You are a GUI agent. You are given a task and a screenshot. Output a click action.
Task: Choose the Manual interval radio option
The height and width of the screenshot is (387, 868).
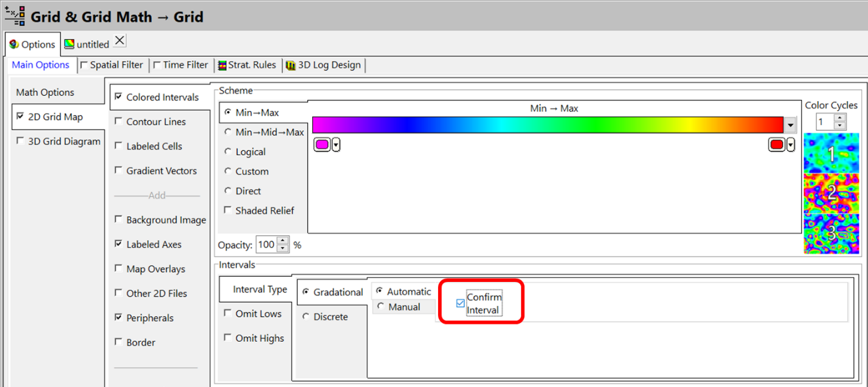380,307
